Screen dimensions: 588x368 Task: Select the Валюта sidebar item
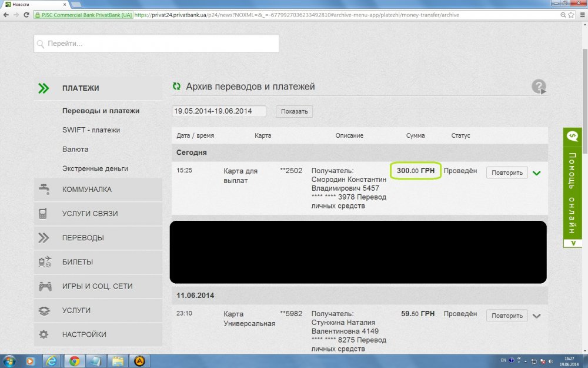[75, 149]
